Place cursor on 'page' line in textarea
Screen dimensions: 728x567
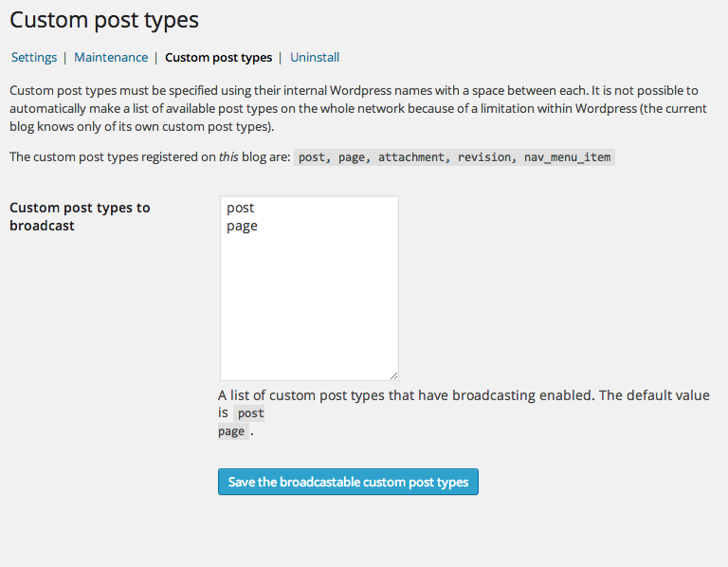pos(242,227)
